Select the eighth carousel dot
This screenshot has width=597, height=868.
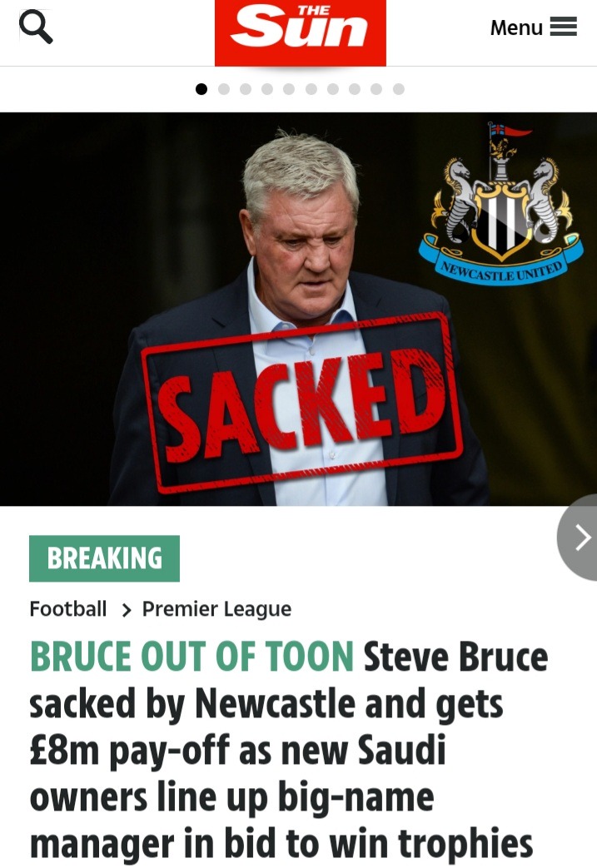(x=355, y=89)
